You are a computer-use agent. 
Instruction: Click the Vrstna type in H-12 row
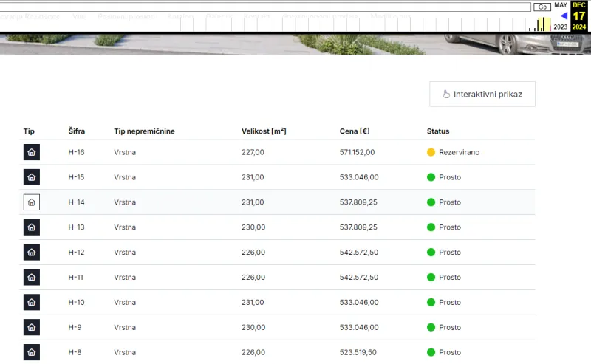[x=125, y=252]
